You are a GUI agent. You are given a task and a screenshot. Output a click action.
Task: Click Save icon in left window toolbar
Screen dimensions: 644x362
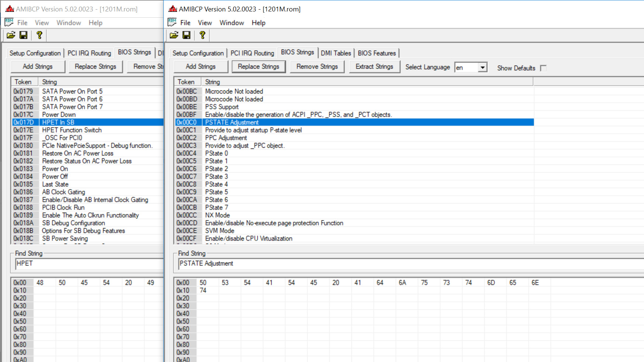[x=24, y=35]
